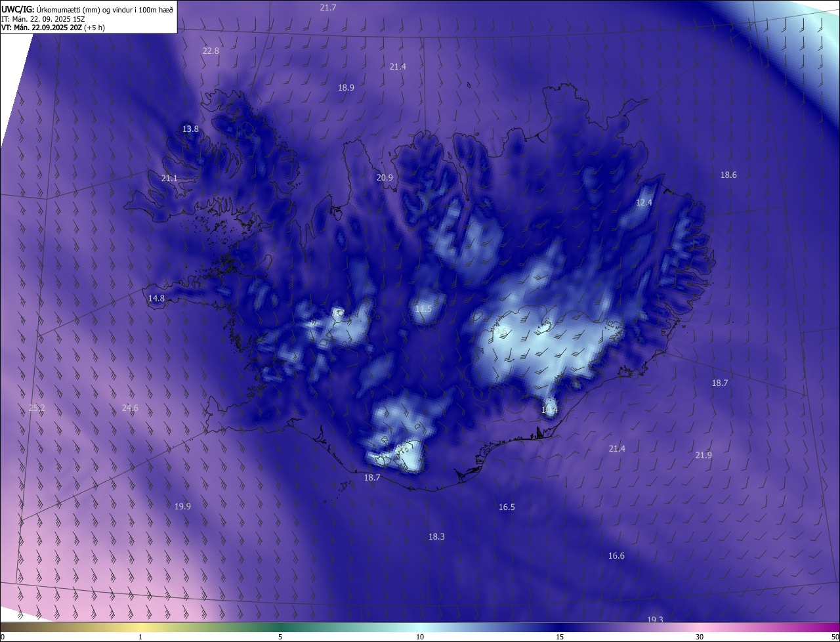
Task: Click the 20.9 value label
Action: pyautogui.click(x=385, y=177)
